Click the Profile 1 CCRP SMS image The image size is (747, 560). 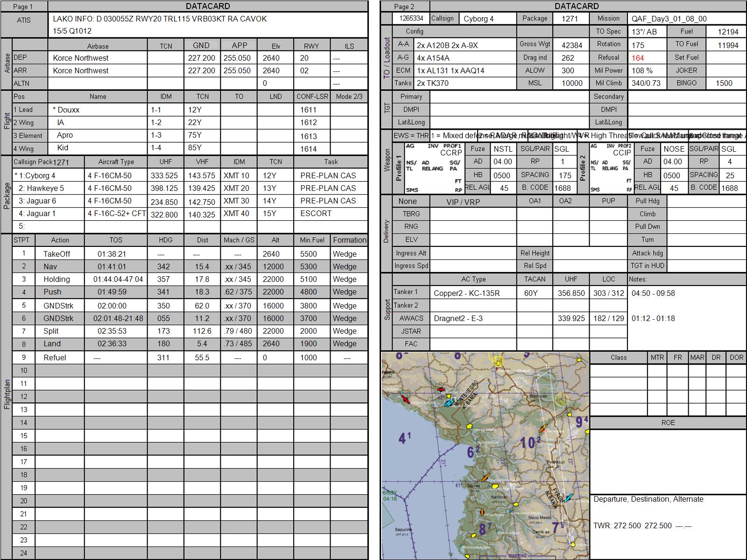tap(434, 168)
